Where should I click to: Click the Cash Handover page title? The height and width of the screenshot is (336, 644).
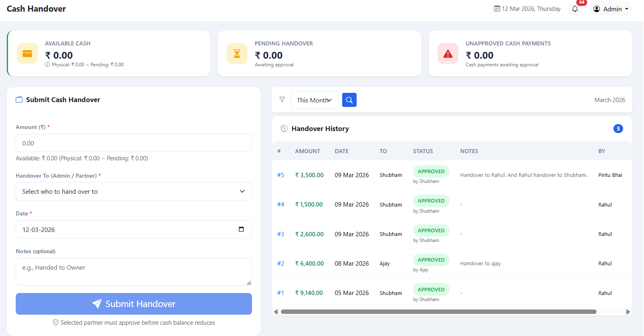pyautogui.click(x=36, y=9)
